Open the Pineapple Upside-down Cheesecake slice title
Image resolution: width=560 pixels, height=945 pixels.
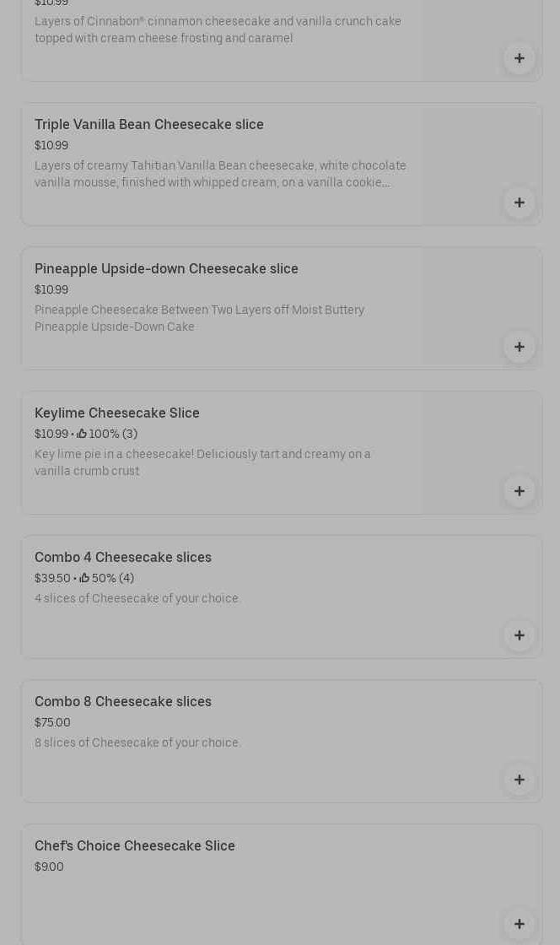click(166, 269)
